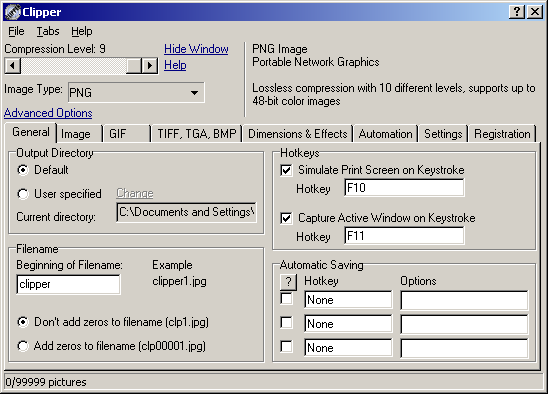Switch to the Settings tab
548x394 pixels.
click(443, 134)
